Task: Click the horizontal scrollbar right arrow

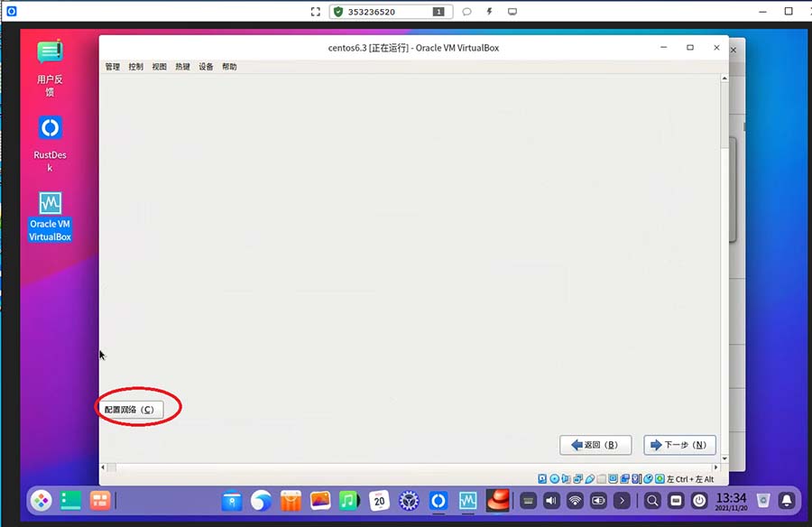Action: pos(716,467)
